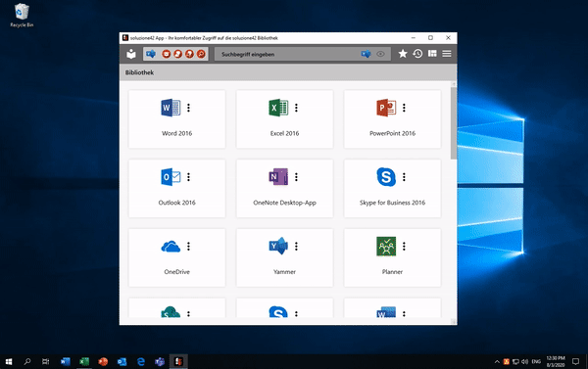This screenshot has width=588, height=369.
Task: Open the Outlook 2016 tile icon
Action: 171,177
